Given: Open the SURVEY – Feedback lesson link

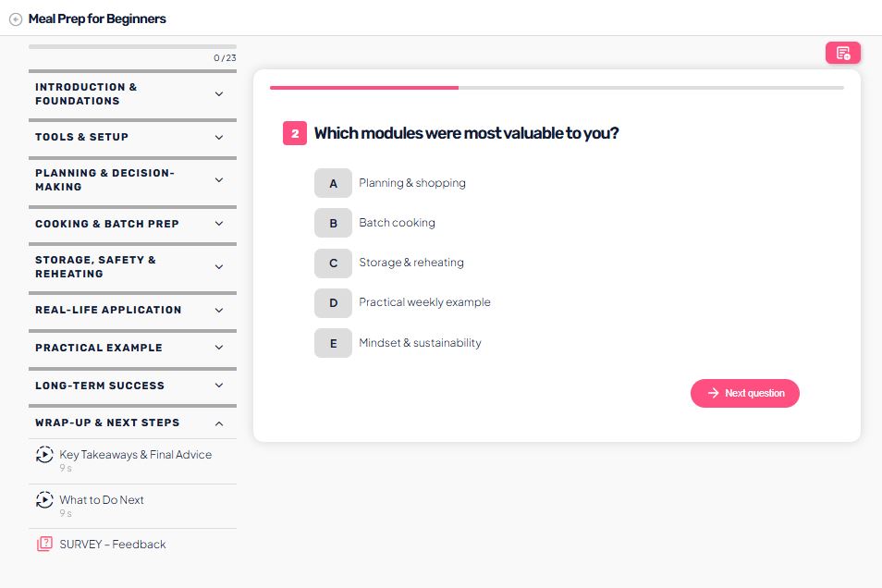Looking at the screenshot, I should click(113, 545).
